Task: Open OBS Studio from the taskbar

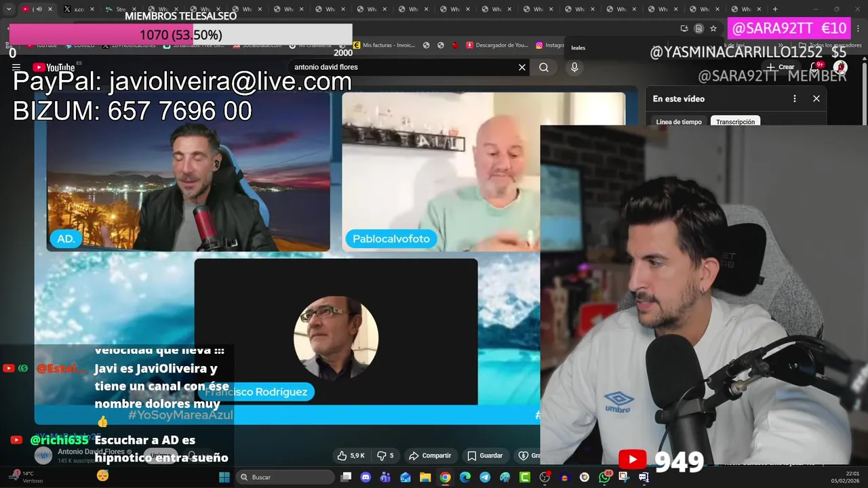Action: 545,477
